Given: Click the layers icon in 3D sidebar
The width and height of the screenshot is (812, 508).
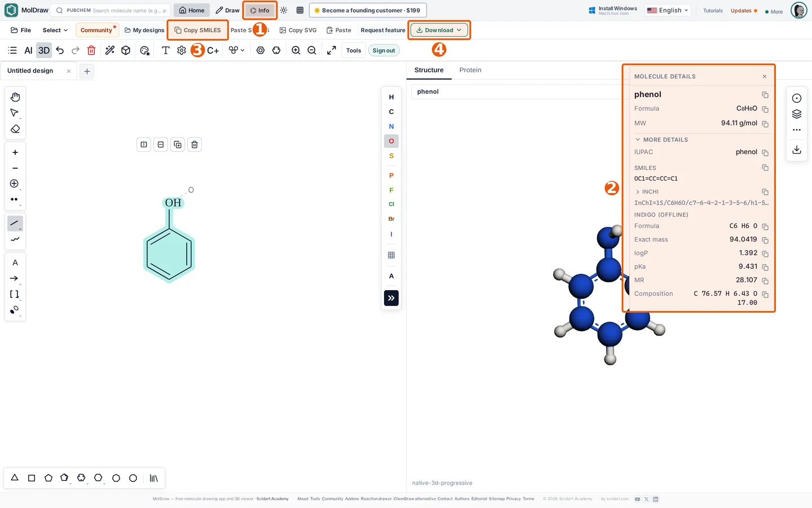Looking at the screenshot, I should (x=797, y=114).
